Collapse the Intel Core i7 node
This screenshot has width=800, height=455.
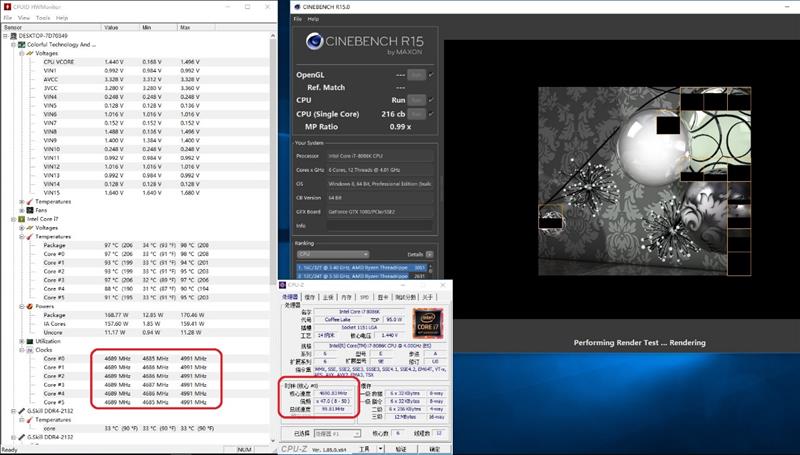tap(14, 219)
